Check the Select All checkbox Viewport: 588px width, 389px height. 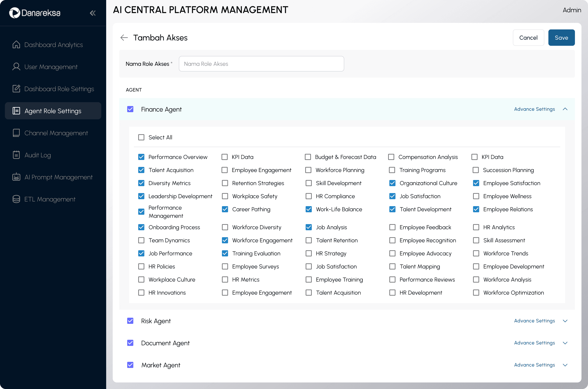pyautogui.click(x=141, y=137)
